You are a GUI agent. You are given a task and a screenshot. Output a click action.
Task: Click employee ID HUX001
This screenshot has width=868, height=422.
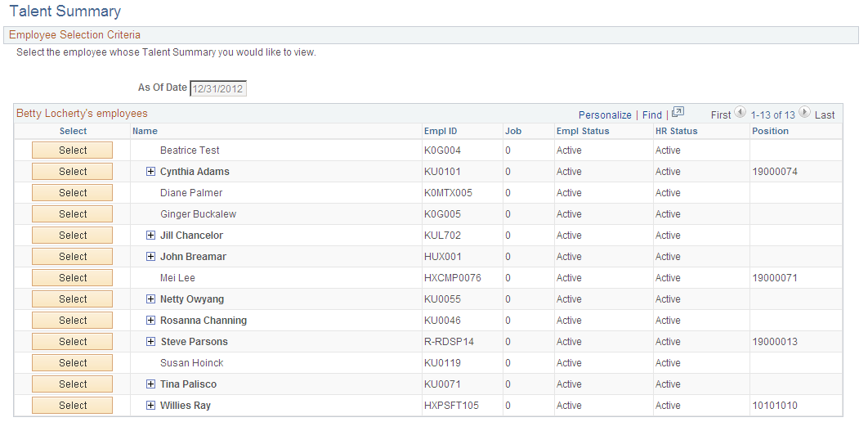coord(443,257)
